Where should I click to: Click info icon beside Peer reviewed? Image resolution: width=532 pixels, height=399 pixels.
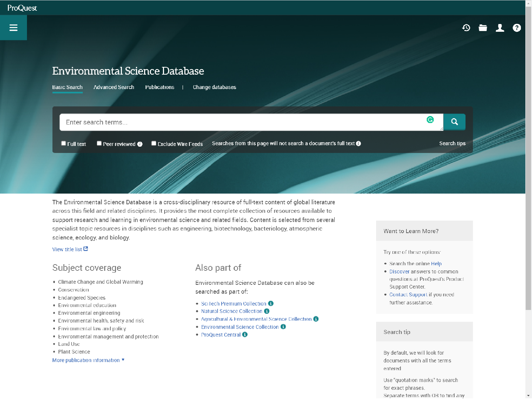(x=140, y=144)
